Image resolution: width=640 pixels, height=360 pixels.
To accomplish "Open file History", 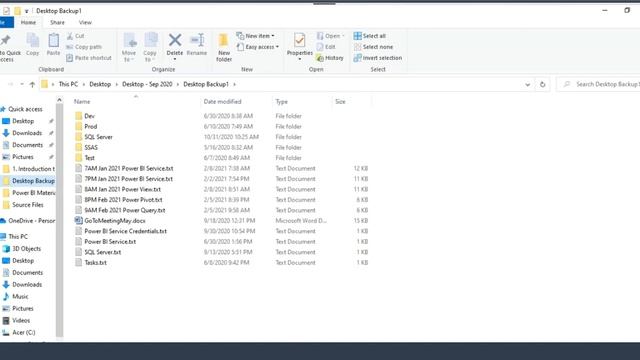I will [x=330, y=58].
